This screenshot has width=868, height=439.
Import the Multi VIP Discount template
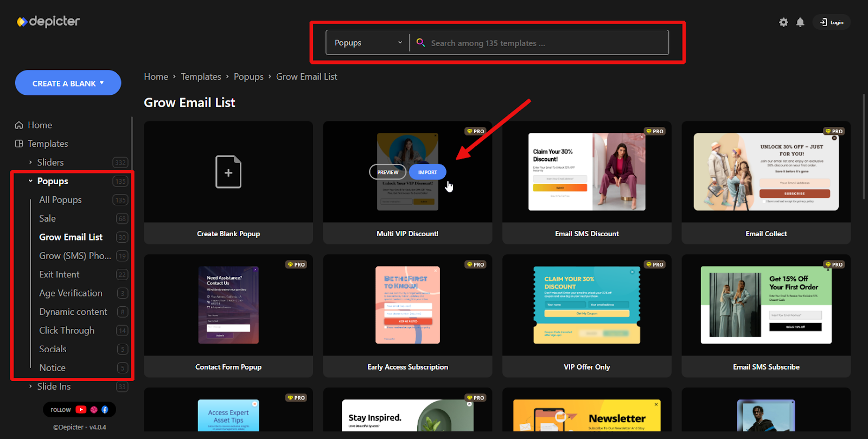tap(427, 172)
